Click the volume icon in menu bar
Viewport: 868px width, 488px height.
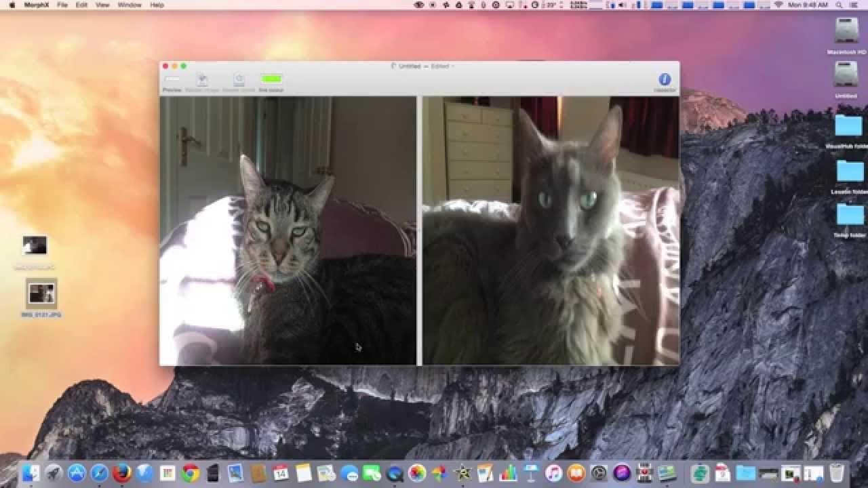pos(623,5)
